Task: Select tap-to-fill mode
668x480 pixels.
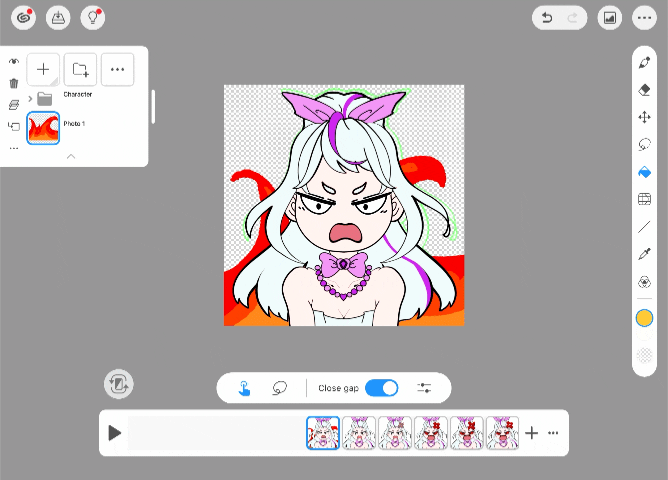Action: [244, 388]
